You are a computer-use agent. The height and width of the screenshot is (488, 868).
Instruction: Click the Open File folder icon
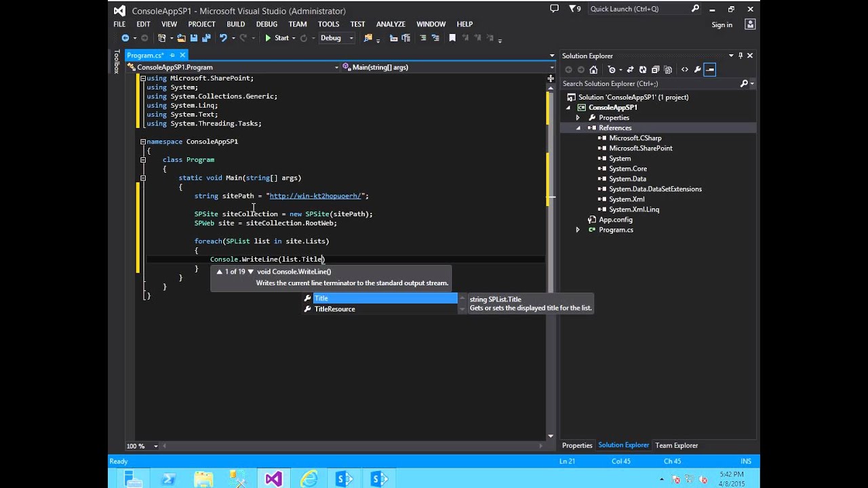click(181, 38)
